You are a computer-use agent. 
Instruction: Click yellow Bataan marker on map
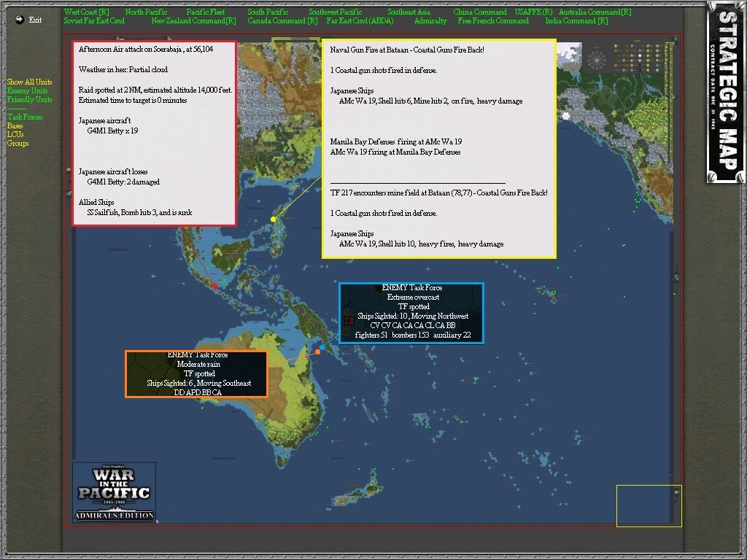pyautogui.click(x=273, y=219)
